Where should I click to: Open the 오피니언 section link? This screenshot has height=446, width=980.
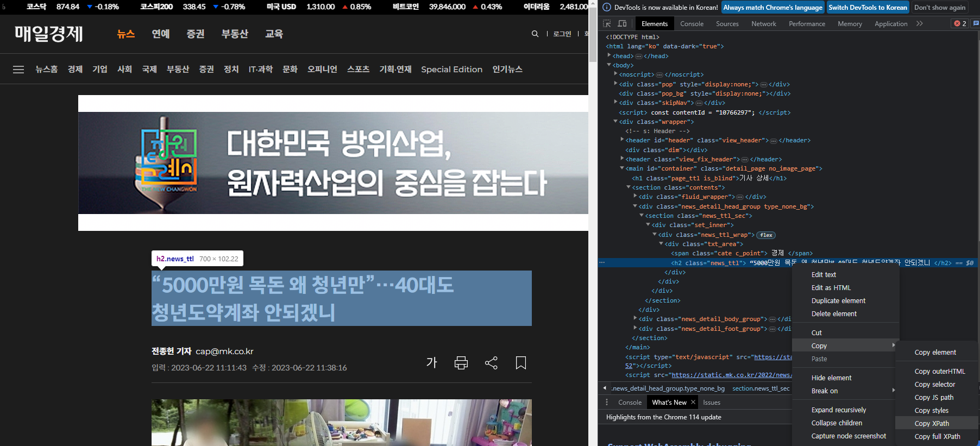click(322, 70)
